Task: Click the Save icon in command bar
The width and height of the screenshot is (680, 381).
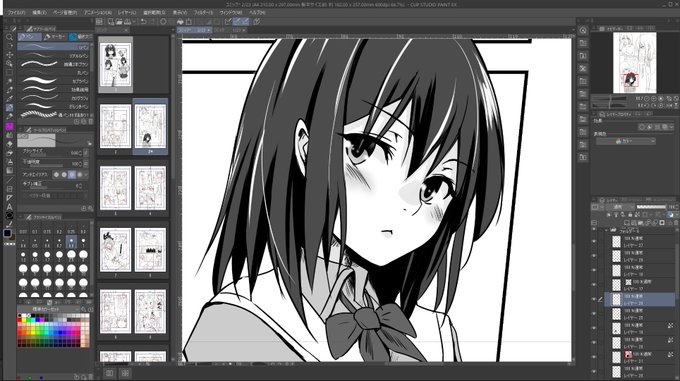Action: pos(127,21)
